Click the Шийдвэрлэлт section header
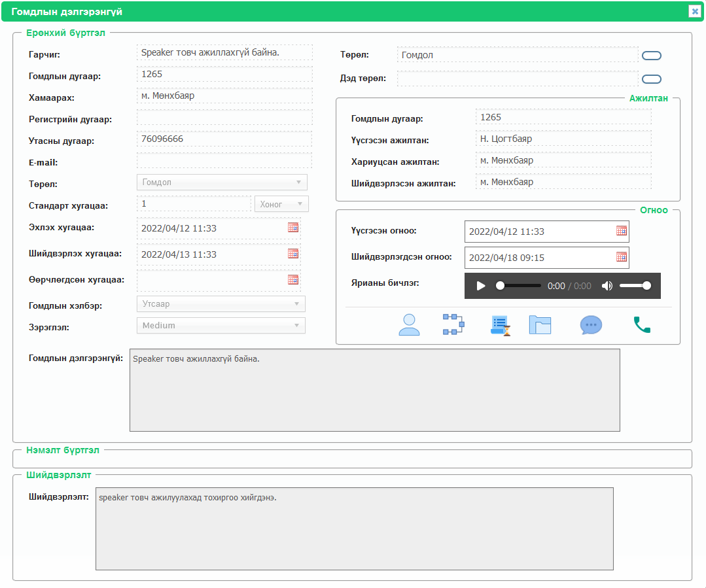This screenshot has height=588, width=706. click(x=58, y=475)
